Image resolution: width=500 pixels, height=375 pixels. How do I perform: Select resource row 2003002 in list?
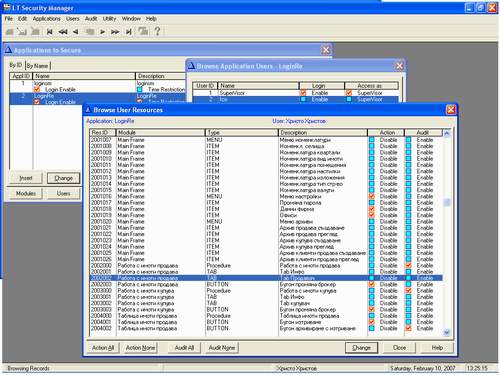(266, 303)
